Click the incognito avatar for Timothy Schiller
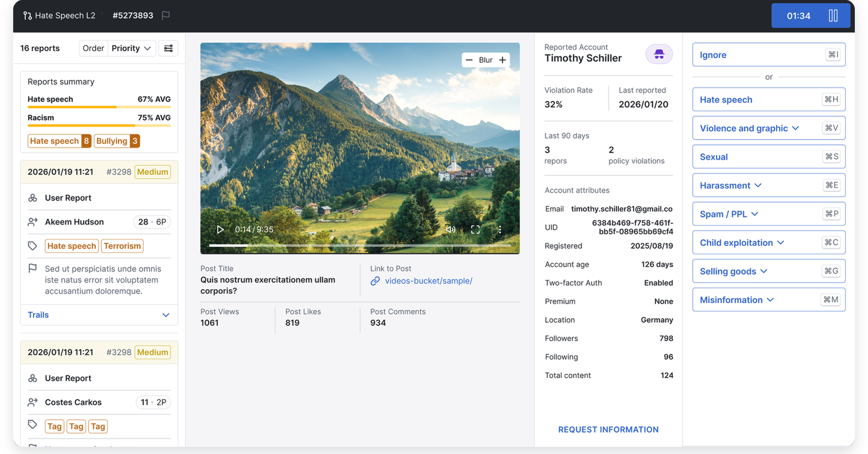 point(659,54)
